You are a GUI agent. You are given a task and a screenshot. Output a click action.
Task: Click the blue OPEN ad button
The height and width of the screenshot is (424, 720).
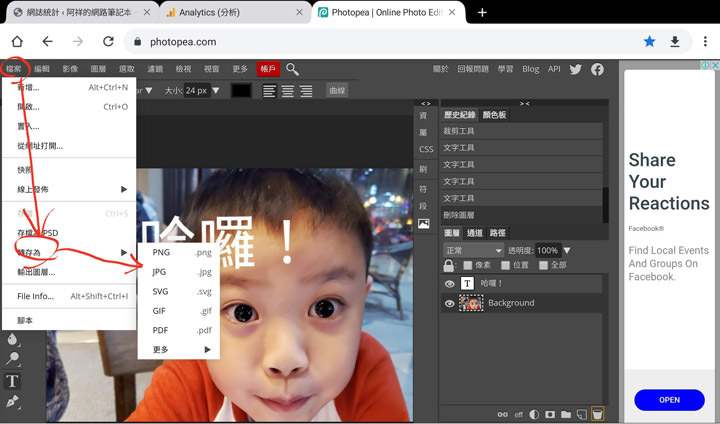click(669, 400)
